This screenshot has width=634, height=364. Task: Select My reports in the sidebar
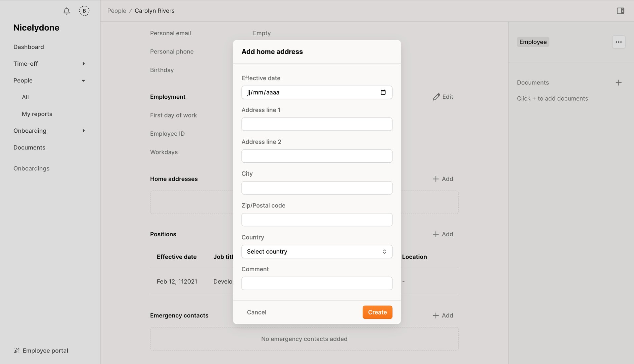tap(37, 114)
